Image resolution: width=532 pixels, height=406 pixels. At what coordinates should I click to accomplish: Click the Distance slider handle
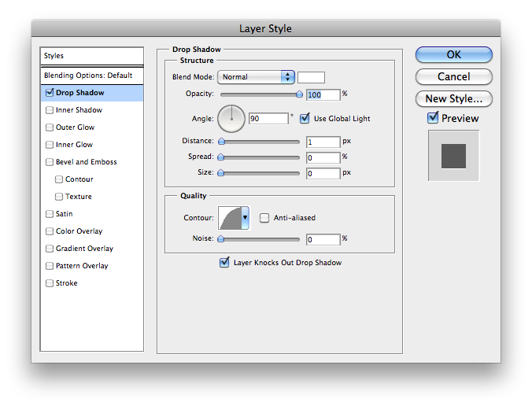(x=222, y=141)
